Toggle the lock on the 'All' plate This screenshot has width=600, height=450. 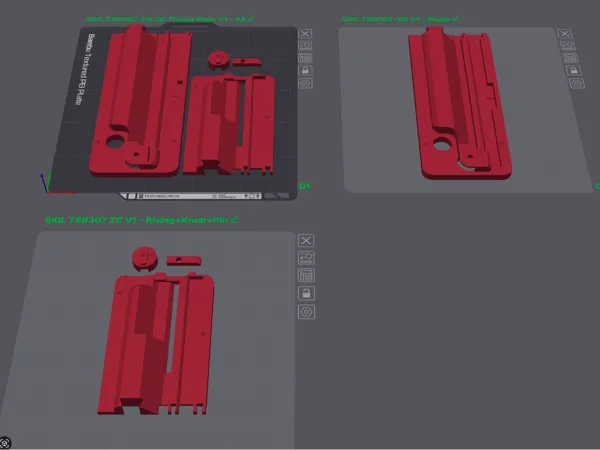pos(305,70)
